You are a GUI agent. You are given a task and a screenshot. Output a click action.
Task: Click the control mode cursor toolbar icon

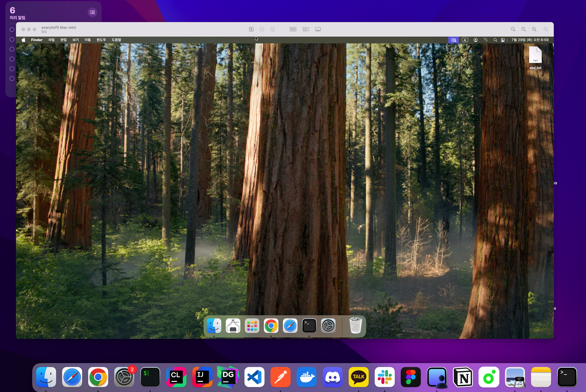[251, 29]
